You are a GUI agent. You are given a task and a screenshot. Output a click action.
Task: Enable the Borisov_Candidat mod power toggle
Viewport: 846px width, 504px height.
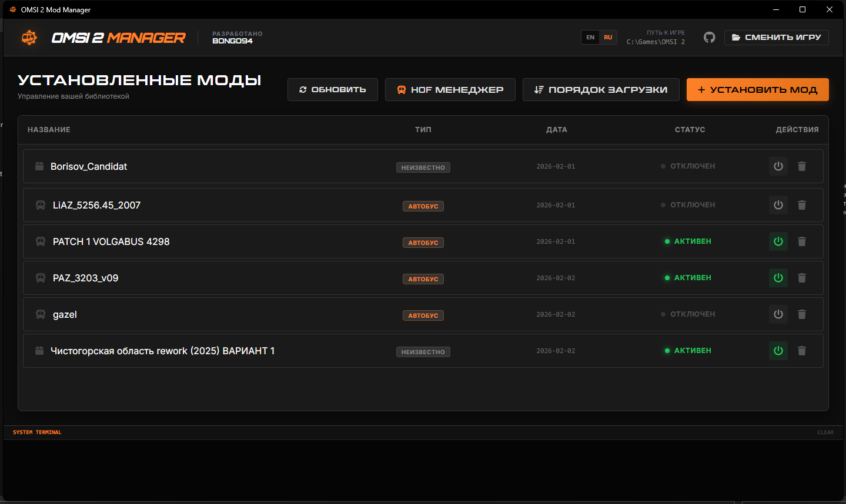pos(778,166)
